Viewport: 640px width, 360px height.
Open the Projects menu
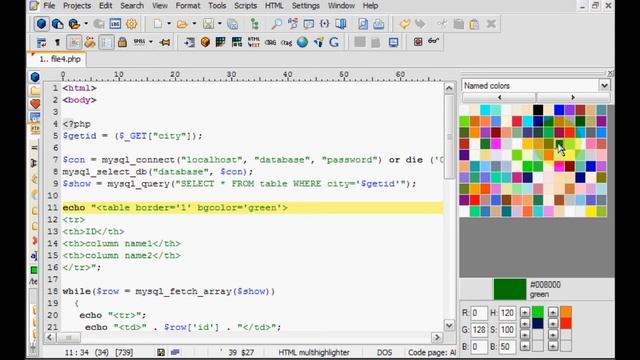tap(77, 6)
